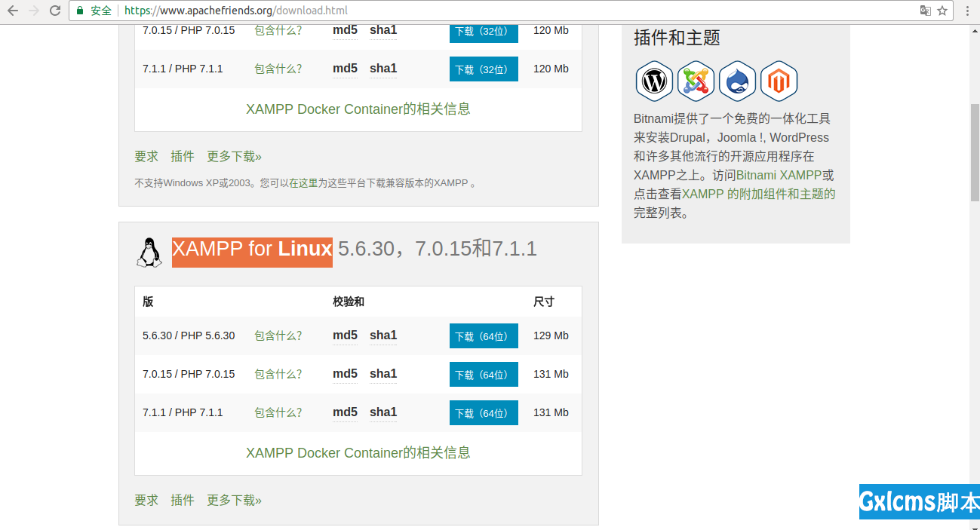Image resolution: width=980 pixels, height=530 pixels.
Task: Open sha1 for 32-bit 7.1.1 row
Action: click(x=383, y=69)
